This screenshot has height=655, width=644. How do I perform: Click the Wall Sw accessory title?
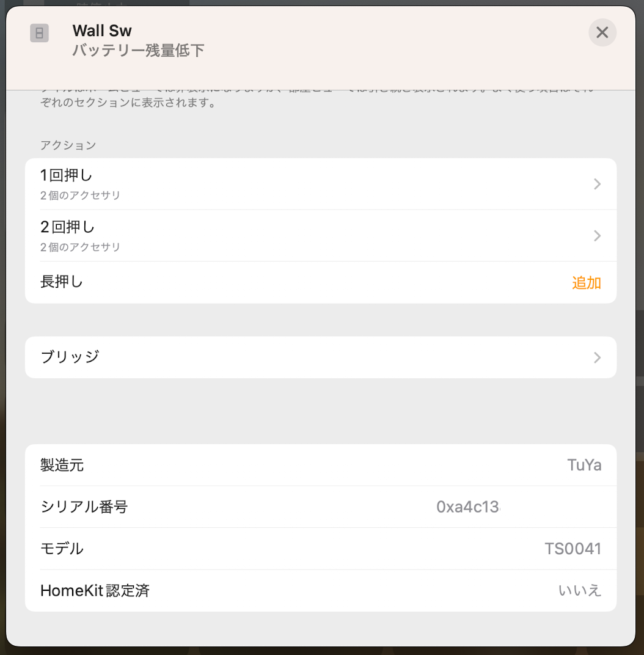(x=102, y=31)
